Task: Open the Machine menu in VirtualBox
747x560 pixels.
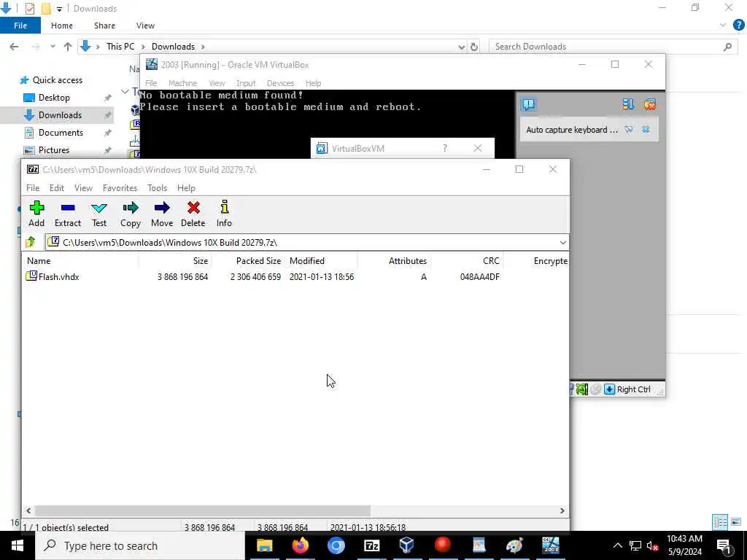Action: click(182, 83)
